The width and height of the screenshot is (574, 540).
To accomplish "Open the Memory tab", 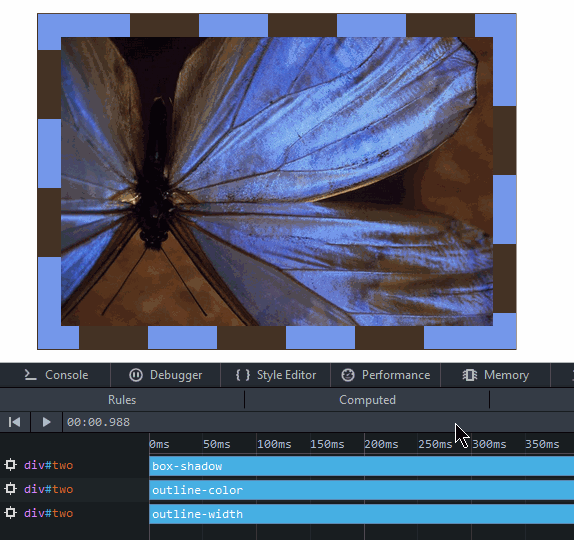I will (x=496, y=375).
